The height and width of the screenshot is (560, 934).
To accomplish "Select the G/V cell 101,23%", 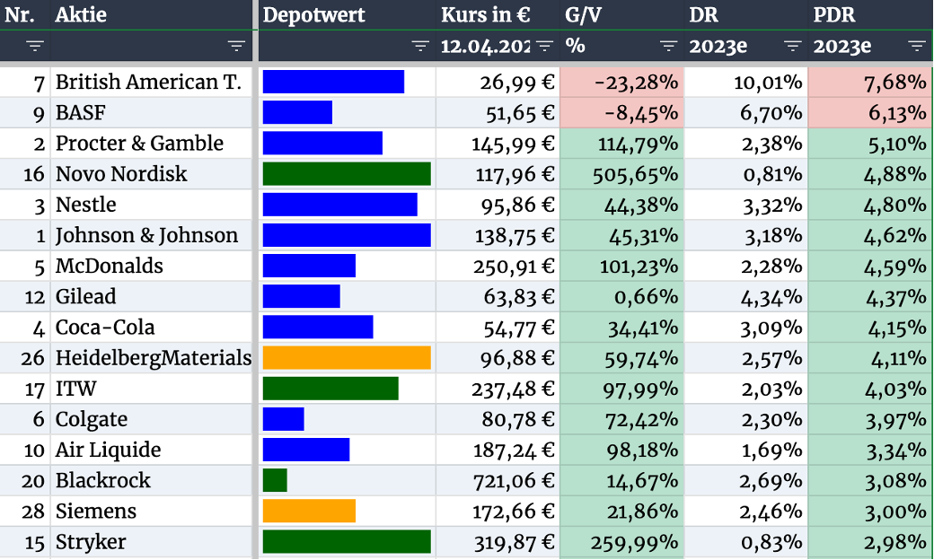I will (x=621, y=266).
